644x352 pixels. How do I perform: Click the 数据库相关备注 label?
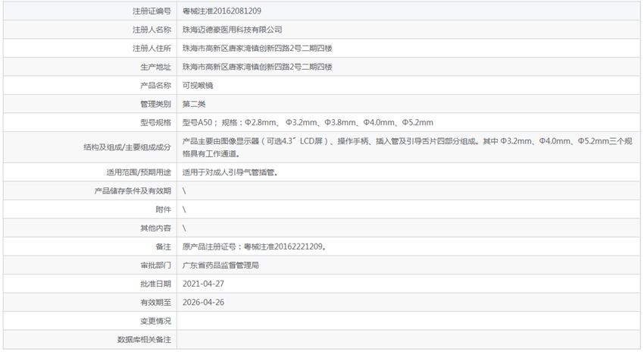point(144,340)
